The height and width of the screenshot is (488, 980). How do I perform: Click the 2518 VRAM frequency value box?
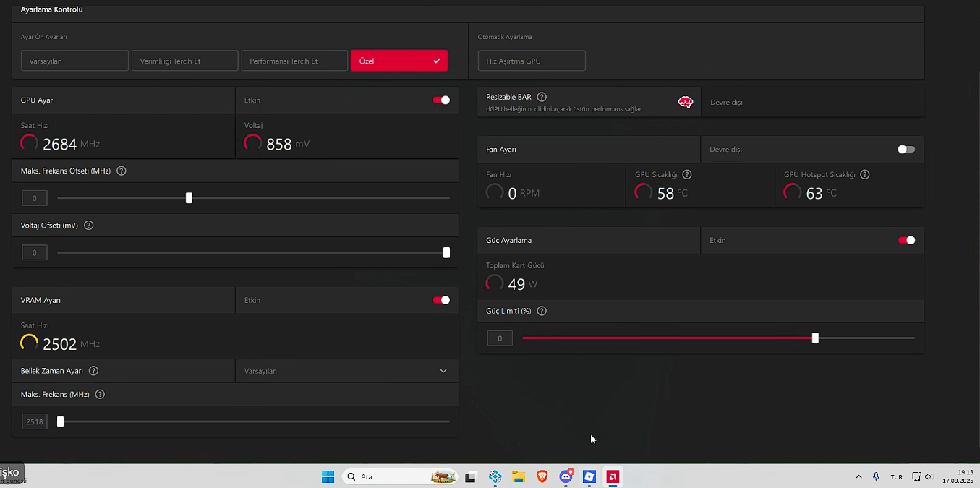tap(35, 421)
